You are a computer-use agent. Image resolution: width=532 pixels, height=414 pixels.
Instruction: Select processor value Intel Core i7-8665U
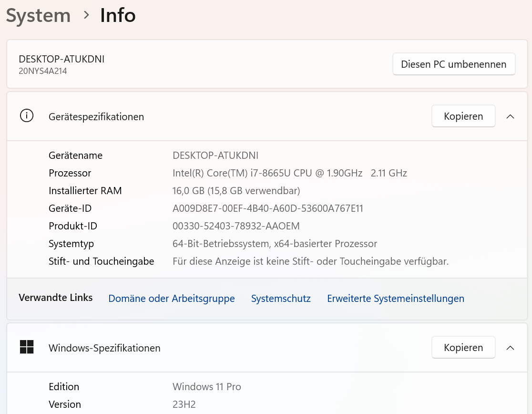click(290, 173)
